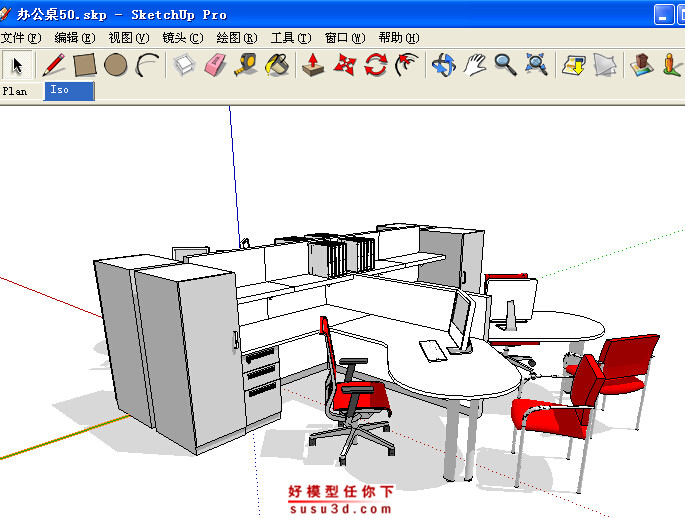Click the tall cabinet in the model
The image size is (685, 518).
coord(188,358)
